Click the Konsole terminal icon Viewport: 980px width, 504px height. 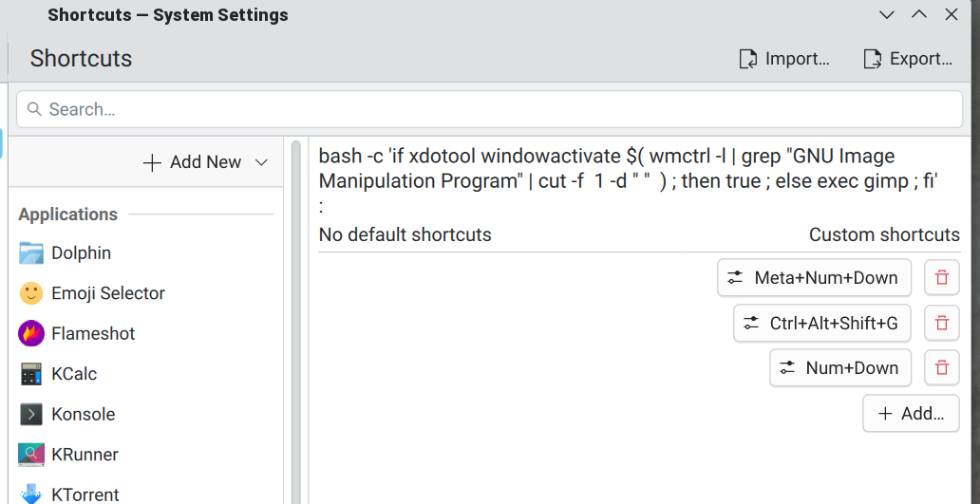pyautogui.click(x=31, y=415)
